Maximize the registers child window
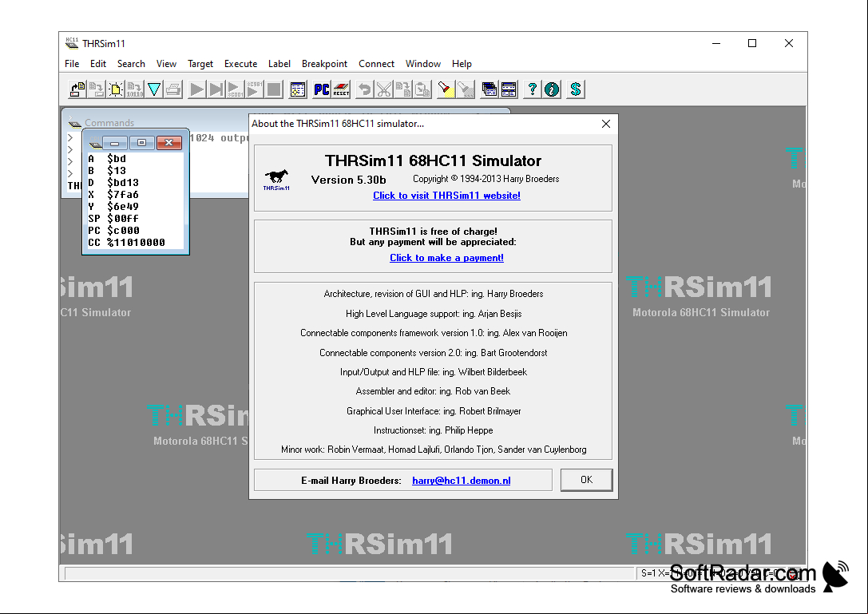 141,143
